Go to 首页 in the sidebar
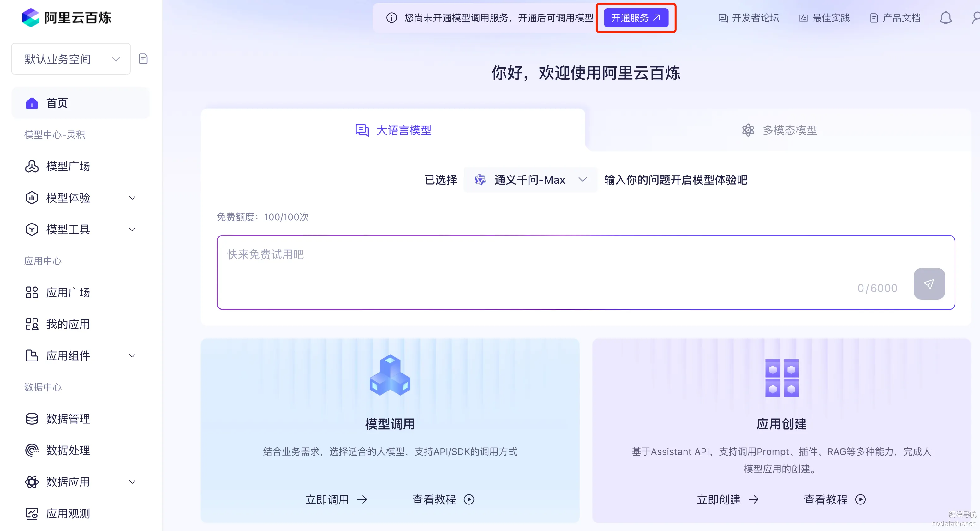This screenshot has height=531, width=980. (80, 103)
